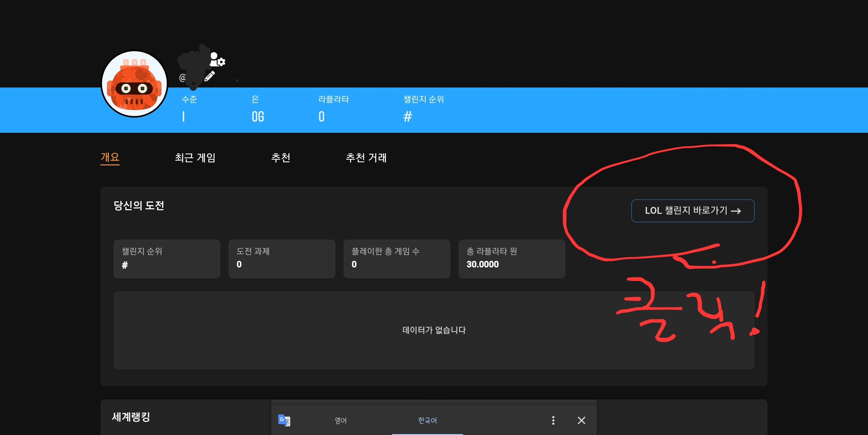This screenshot has height=435, width=868.
Task: Open the account settings user-gear icon
Action: [217, 59]
